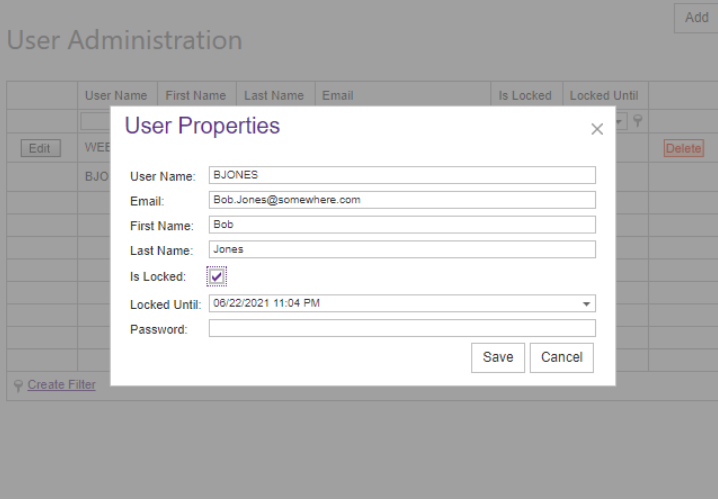The width and height of the screenshot is (718, 502).
Task: Select the First Name input box
Action: click(401, 224)
